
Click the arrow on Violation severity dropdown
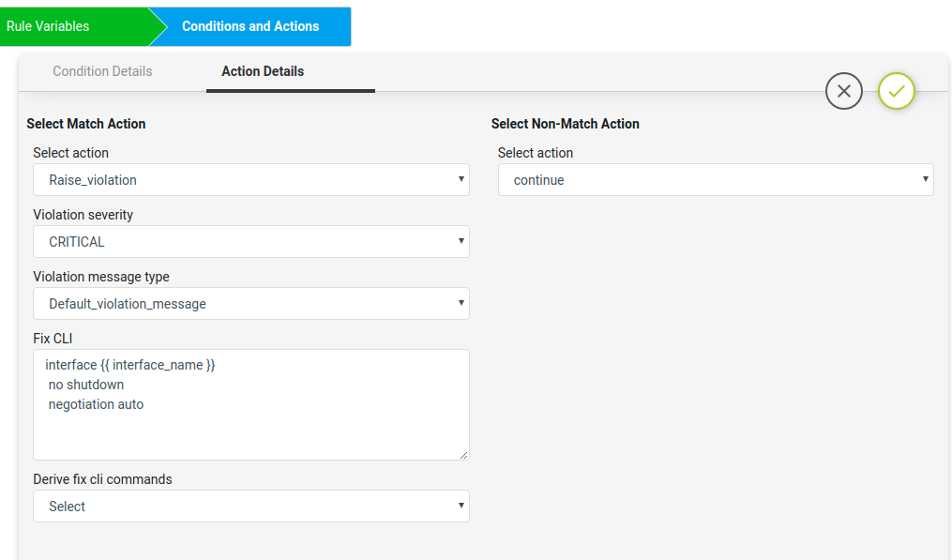pyautogui.click(x=461, y=241)
